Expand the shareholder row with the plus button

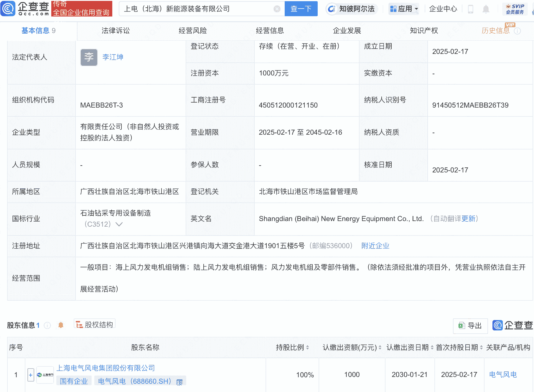click(31, 375)
